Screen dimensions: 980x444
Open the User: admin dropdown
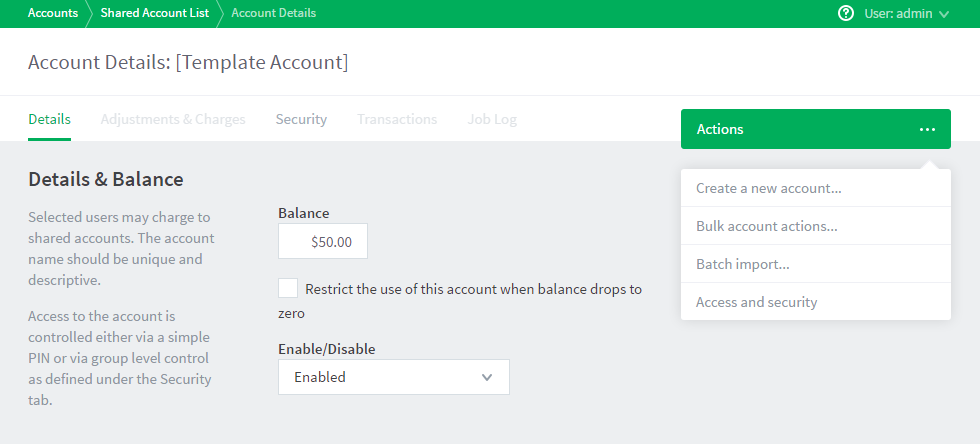coord(906,13)
